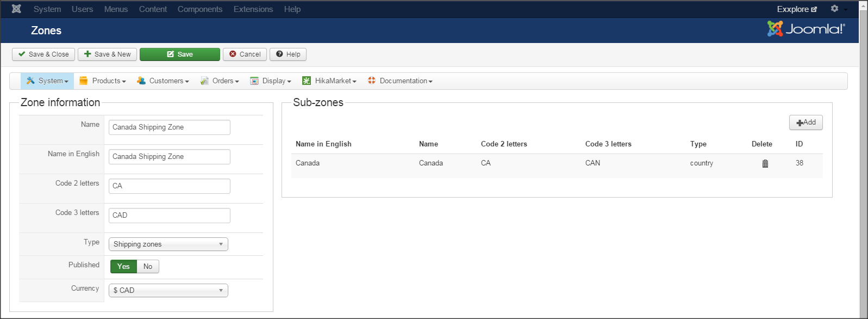Click the HikaShop System tools icon
Screen dimensions: 868x319
tap(30, 81)
